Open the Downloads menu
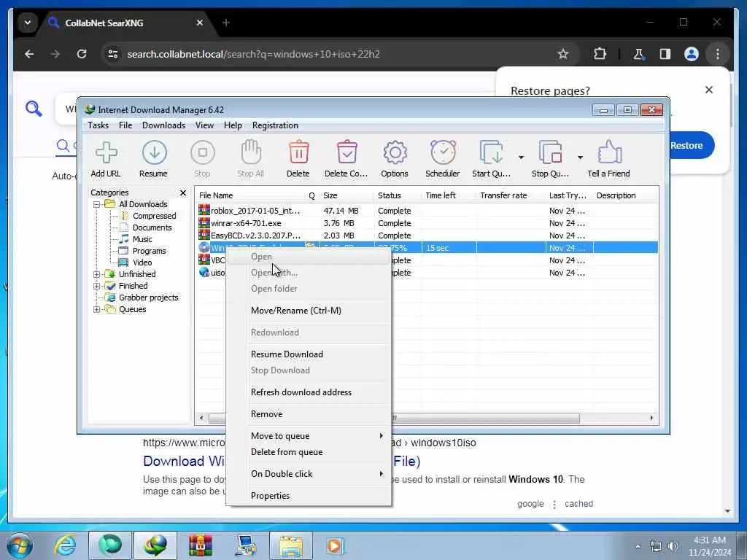The image size is (747, 560). 163,125
